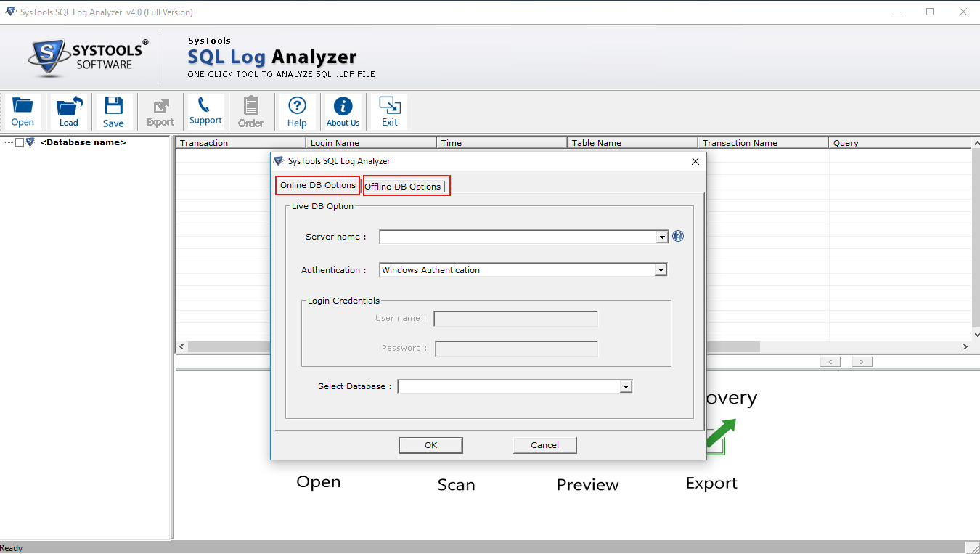This screenshot has height=554, width=980.
Task: Open the About Us info icon
Action: [343, 112]
